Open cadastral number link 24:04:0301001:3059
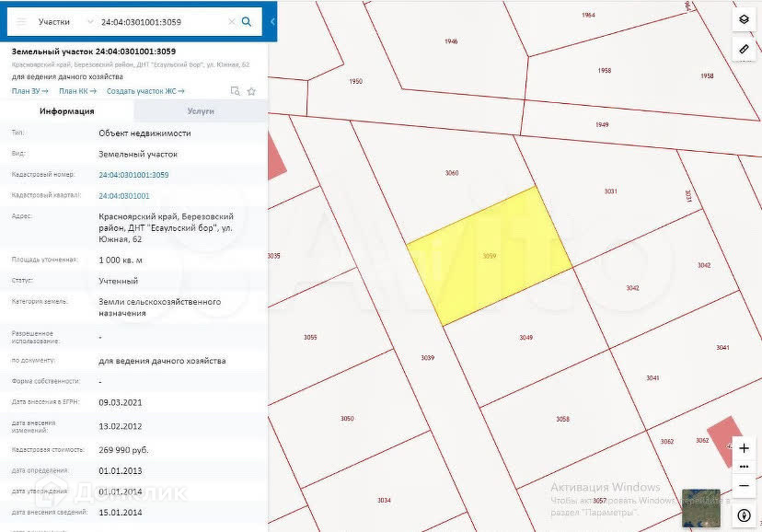Image resolution: width=762 pixels, height=532 pixels. [x=133, y=175]
